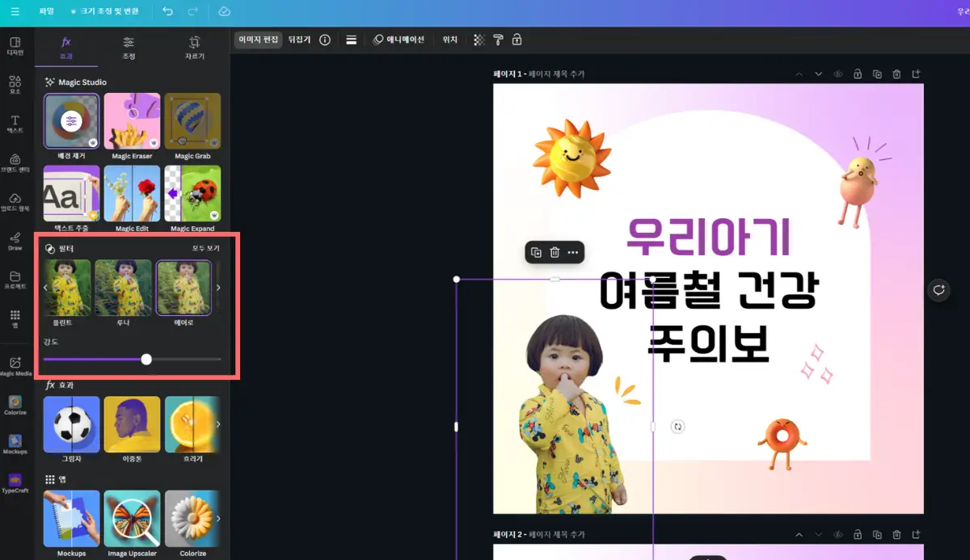
Task: Adjust the 강도 intensity slider
Action: click(145, 359)
